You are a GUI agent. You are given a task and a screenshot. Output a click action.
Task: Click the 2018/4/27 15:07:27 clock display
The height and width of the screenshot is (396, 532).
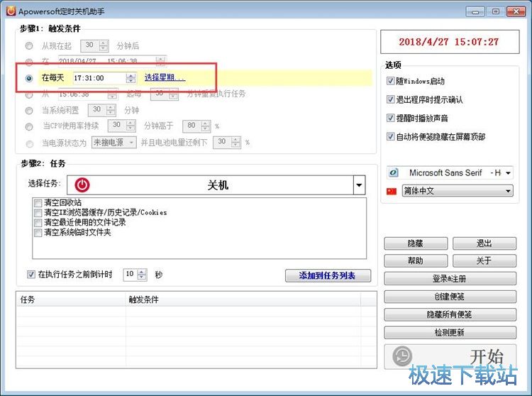[x=450, y=42]
